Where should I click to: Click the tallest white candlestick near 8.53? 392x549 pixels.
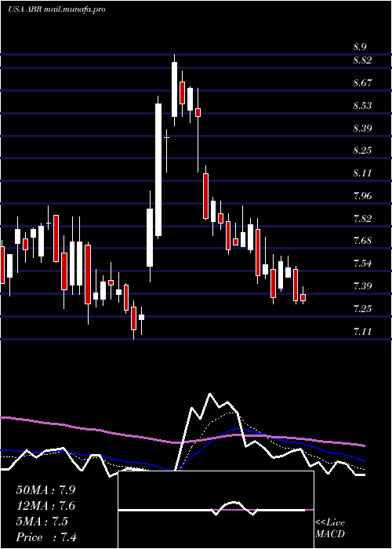(158, 170)
